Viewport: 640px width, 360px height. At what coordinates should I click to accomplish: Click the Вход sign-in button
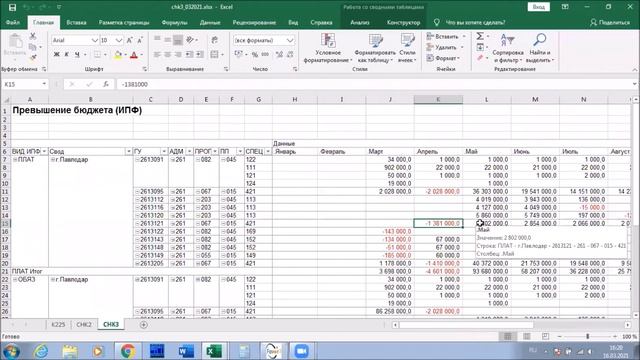[538, 7]
